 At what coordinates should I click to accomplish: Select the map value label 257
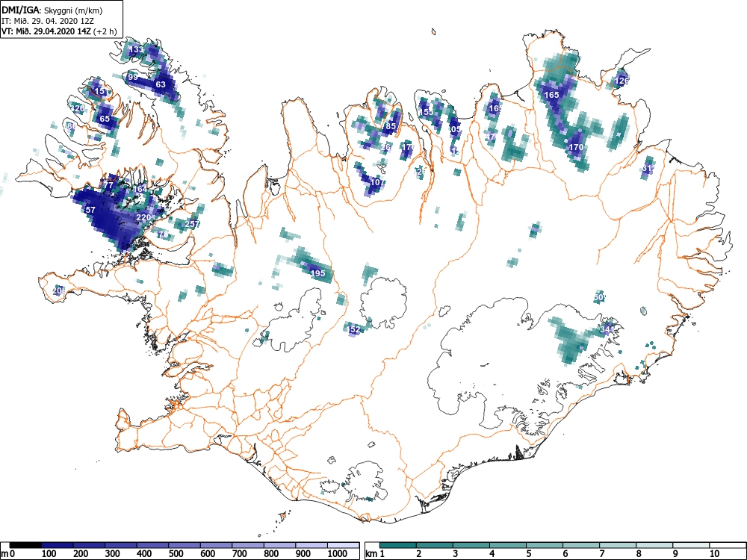pos(192,224)
